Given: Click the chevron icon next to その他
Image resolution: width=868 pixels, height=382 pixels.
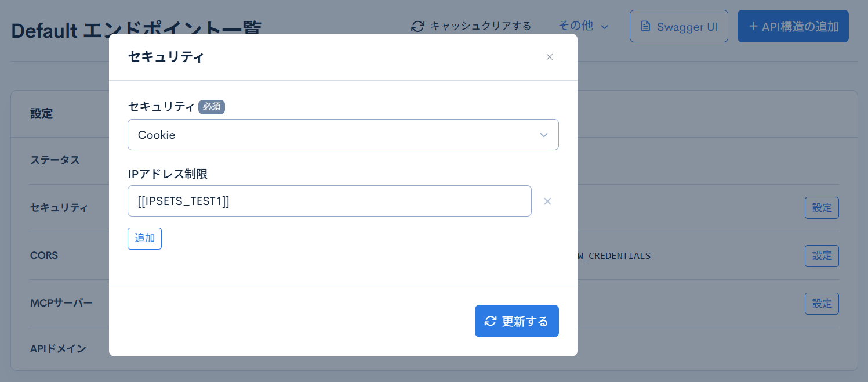Looking at the screenshot, I should 604,26.
